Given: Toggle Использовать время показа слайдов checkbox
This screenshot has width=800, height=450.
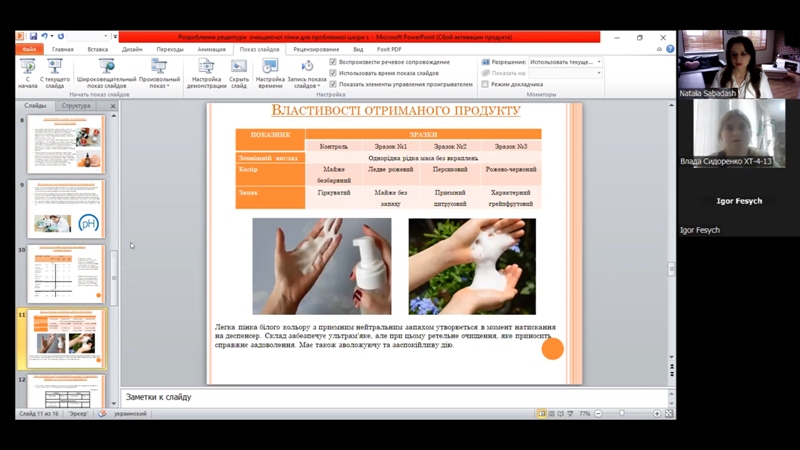Looking at the screenshot, I should point(333,73).
